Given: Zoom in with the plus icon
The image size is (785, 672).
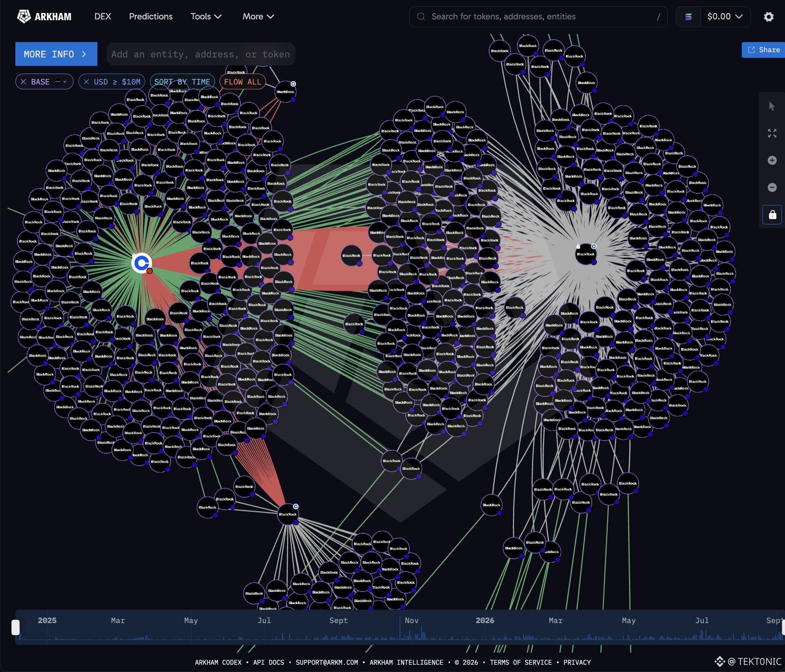Looking at the screenshot, I should pos(772,161).
